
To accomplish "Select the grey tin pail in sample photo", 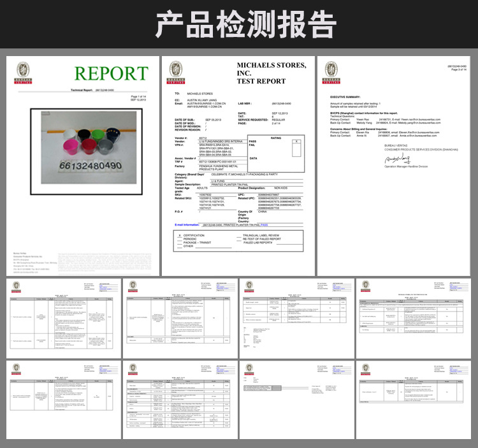I will tap(106, 147).
